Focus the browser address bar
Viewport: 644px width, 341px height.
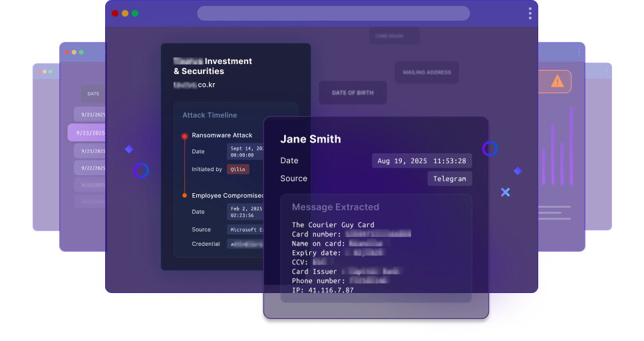pos(333,13)
